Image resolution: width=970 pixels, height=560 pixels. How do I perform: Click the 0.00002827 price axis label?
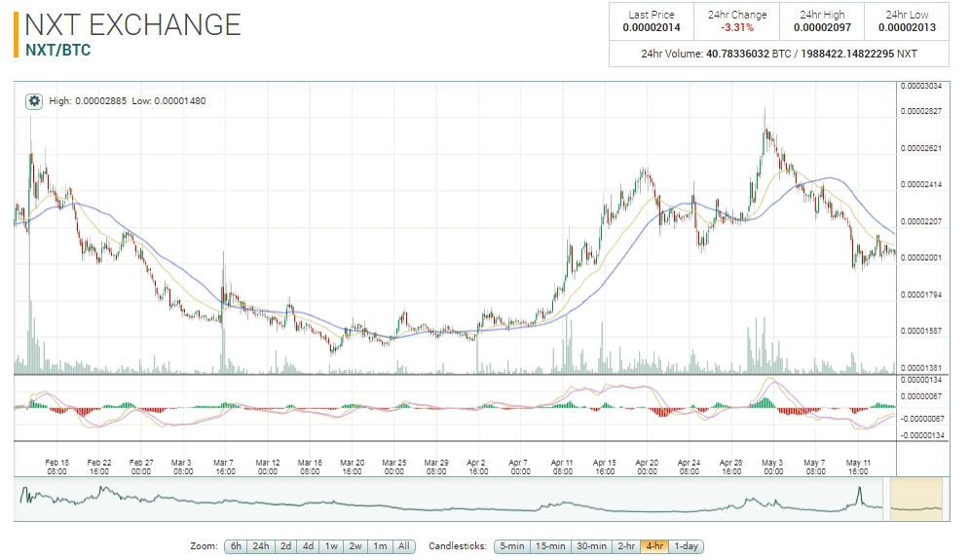tap(921, 111)
